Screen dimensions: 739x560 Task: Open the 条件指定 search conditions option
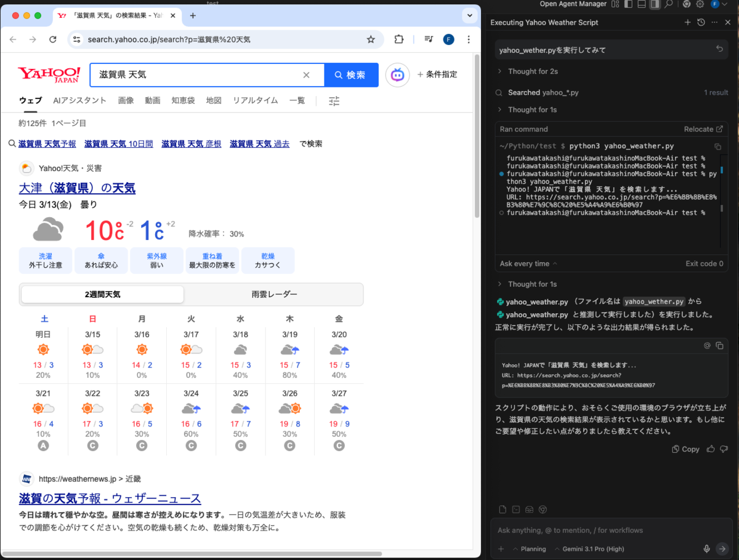pos(437,74)
